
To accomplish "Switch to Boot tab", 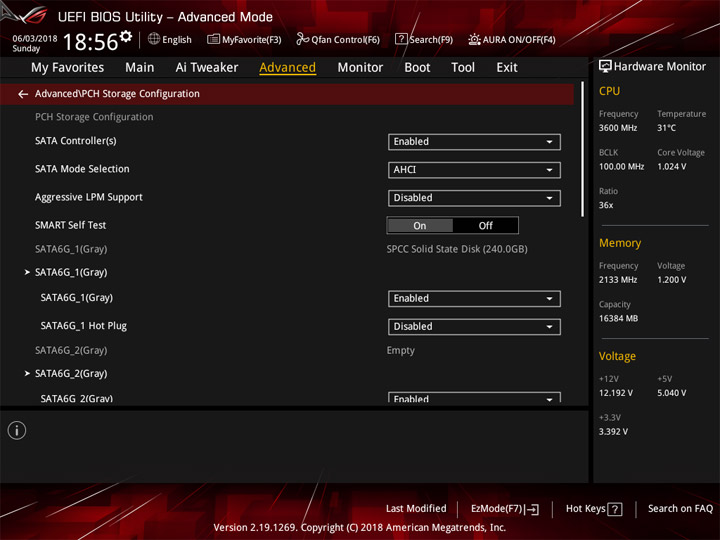I will pos(417,68).
